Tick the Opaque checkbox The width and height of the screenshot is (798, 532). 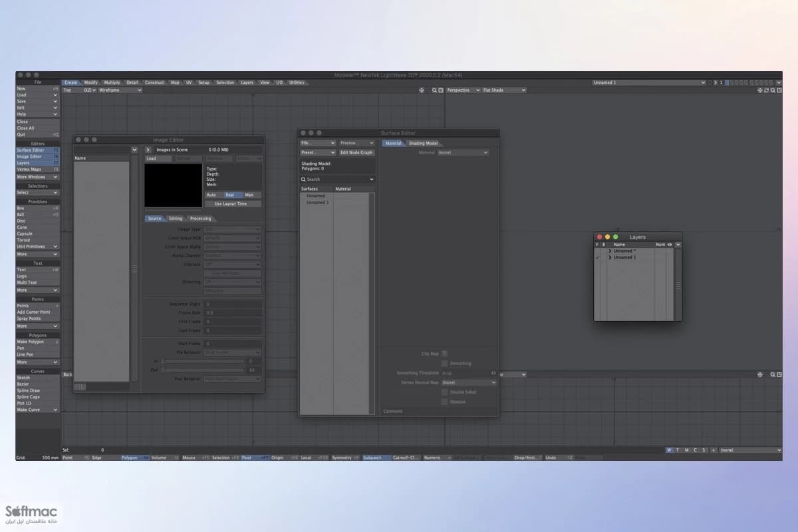click(x=445, y=402)
